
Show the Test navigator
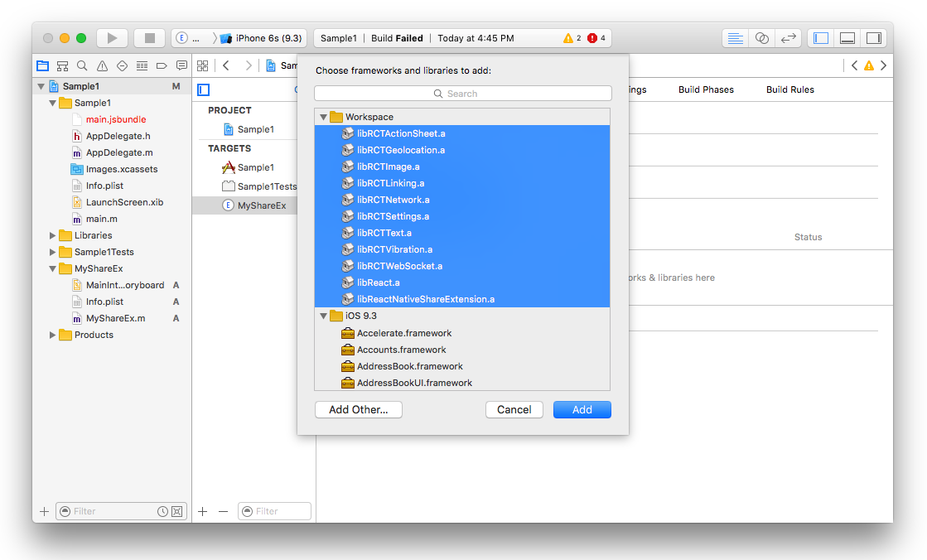point(122,65)
